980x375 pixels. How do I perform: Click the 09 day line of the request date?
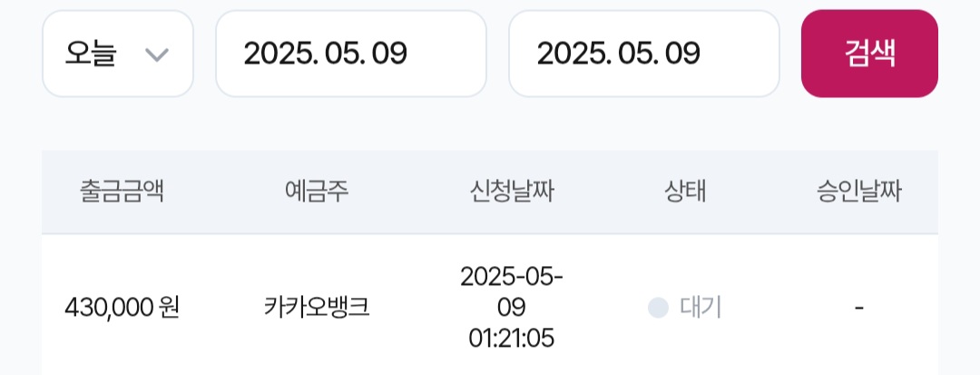click(512, 307)
